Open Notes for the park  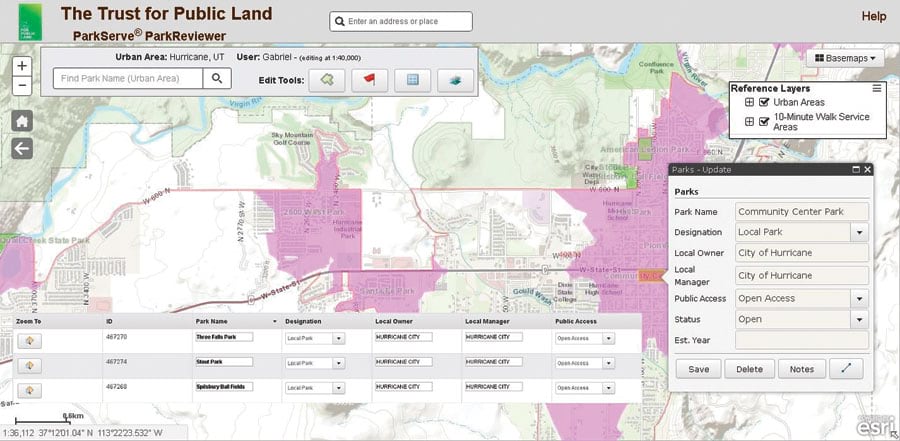801,369
